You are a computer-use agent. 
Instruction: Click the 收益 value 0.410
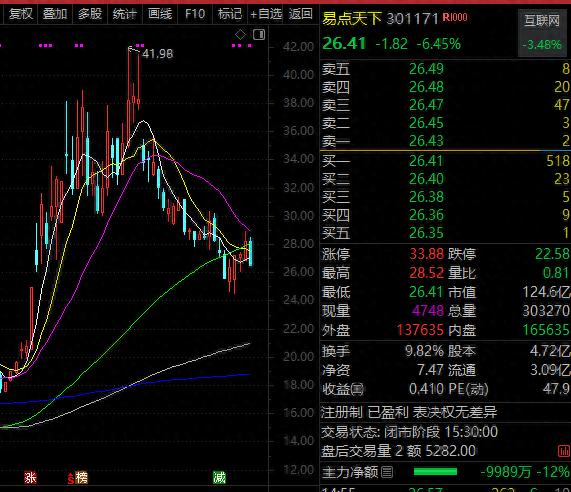tap(426, 389)
